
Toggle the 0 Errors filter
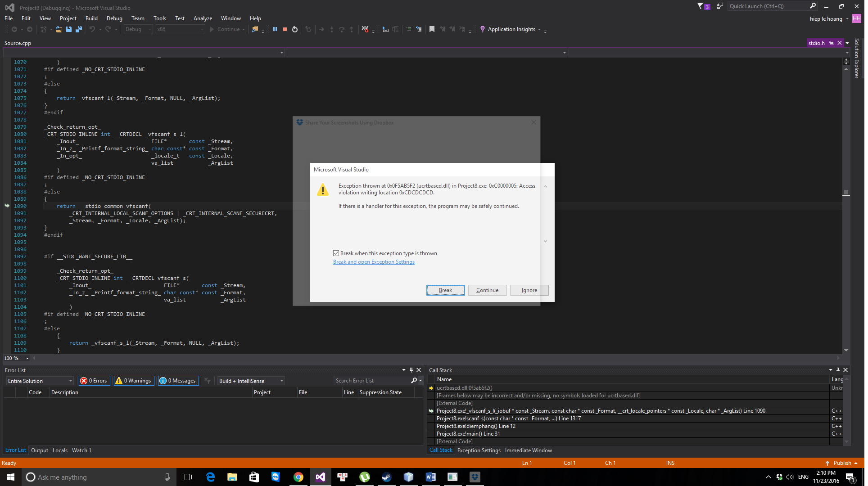[94, 381]
